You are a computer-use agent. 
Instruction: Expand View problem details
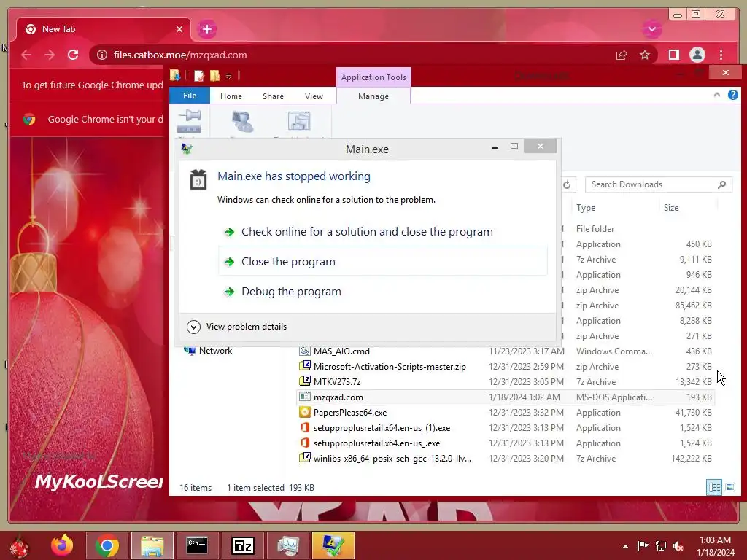pos(237,327)
